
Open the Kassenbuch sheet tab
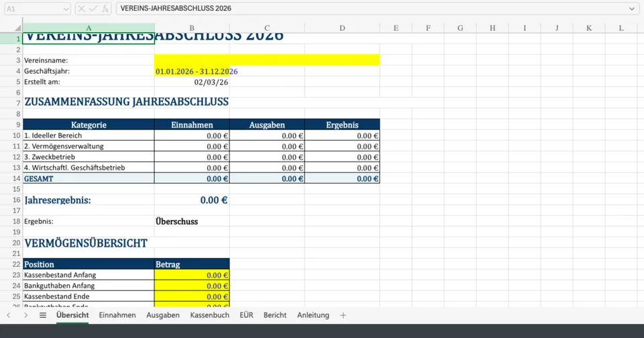tap(209, 315)
